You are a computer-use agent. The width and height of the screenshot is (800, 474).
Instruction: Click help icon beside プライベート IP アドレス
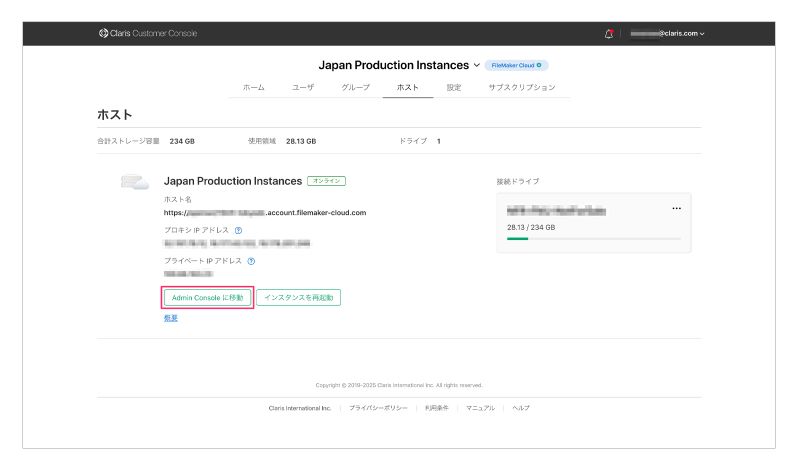click(x=250, y=261)
